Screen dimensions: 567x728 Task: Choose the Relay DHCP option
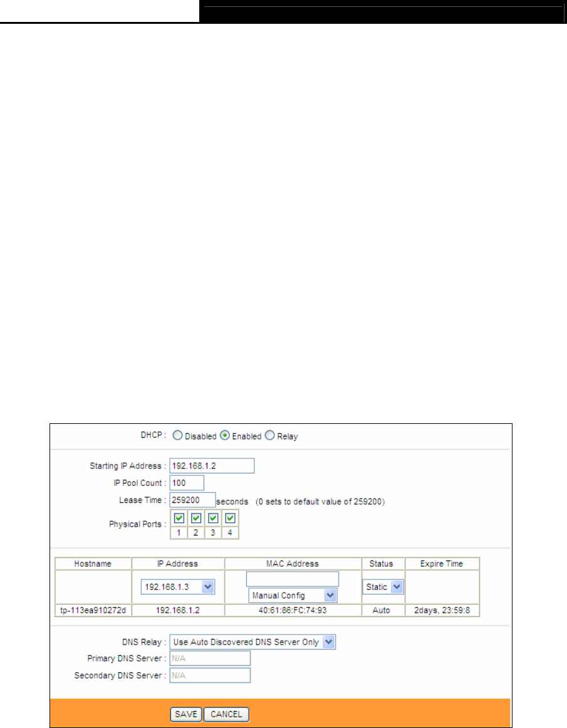coord(269,436)
